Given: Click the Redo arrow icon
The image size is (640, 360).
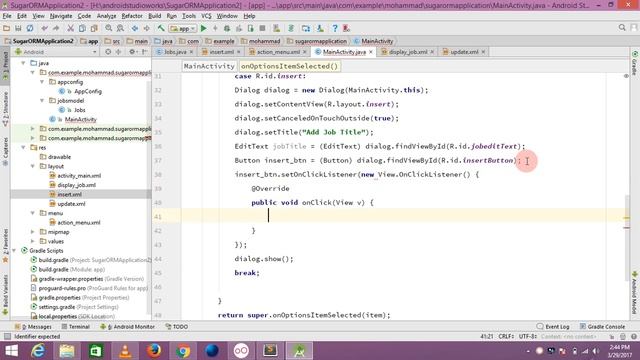Looking at the screenshot, I should pyautogui.click(x=56, y=28).
